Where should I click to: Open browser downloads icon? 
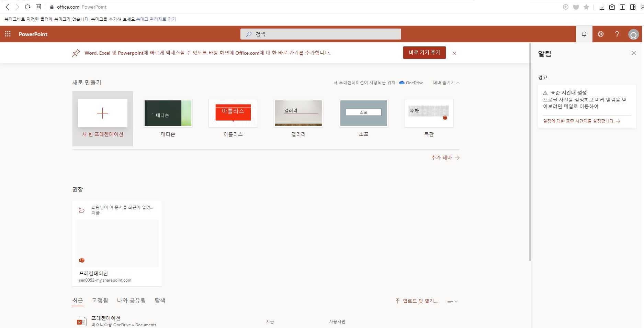point(602,7)
